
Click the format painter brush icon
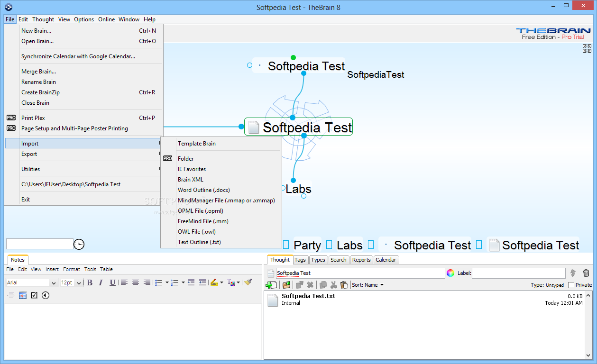pos(248,282)
